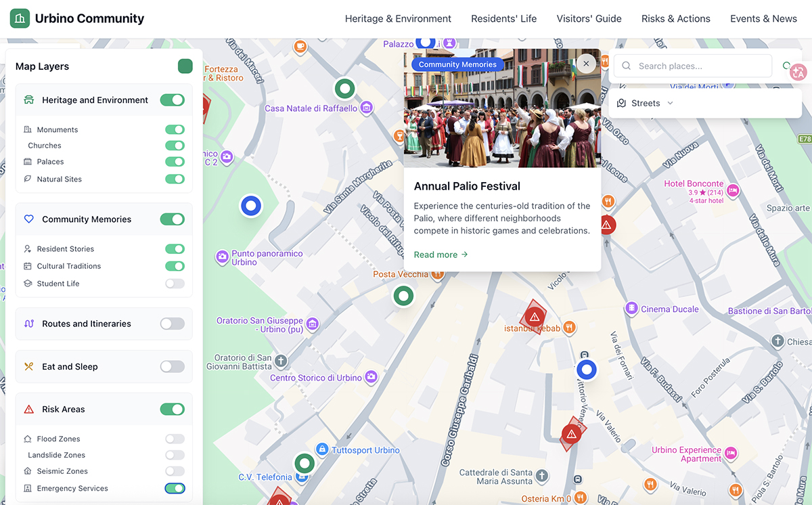Open the Heritage & Environment menu

[398, 18]
